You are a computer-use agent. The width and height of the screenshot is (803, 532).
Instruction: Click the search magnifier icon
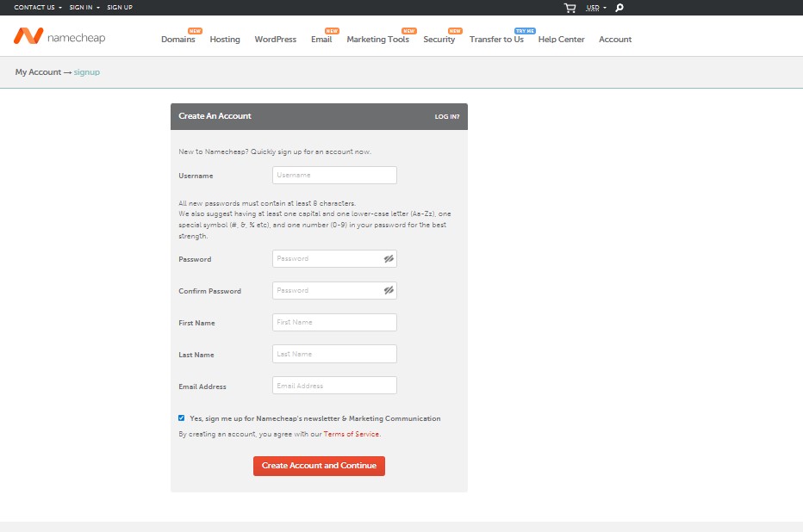[619, 8]
